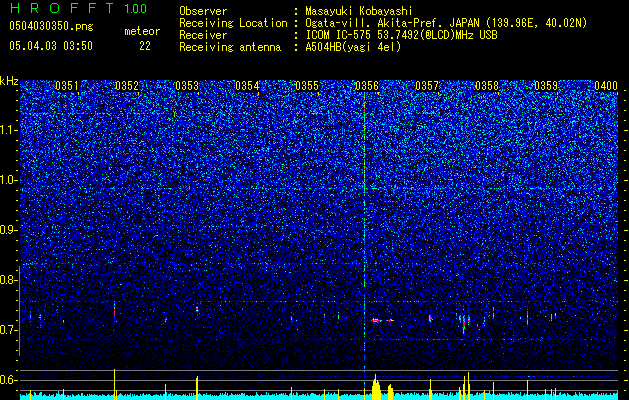Click the 0353 time marker
Viewport: 629px width, 400px height.
pyautogui.click(x=187, y=86)
